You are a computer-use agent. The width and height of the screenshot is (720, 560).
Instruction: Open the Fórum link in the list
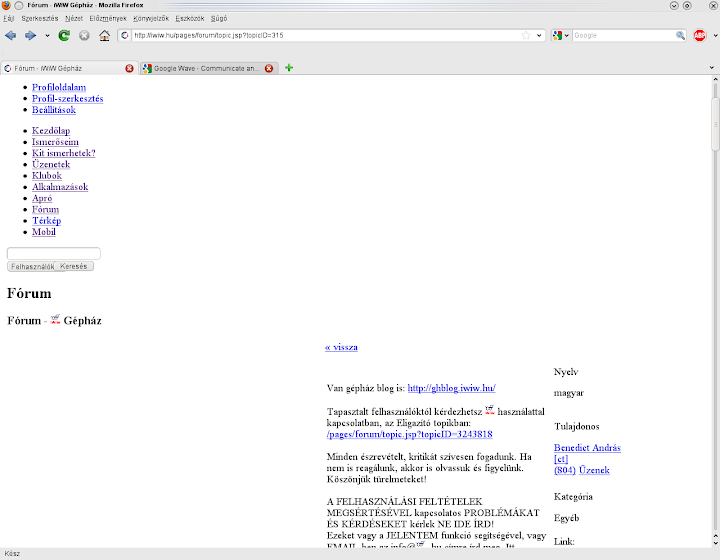pos(45,209)
